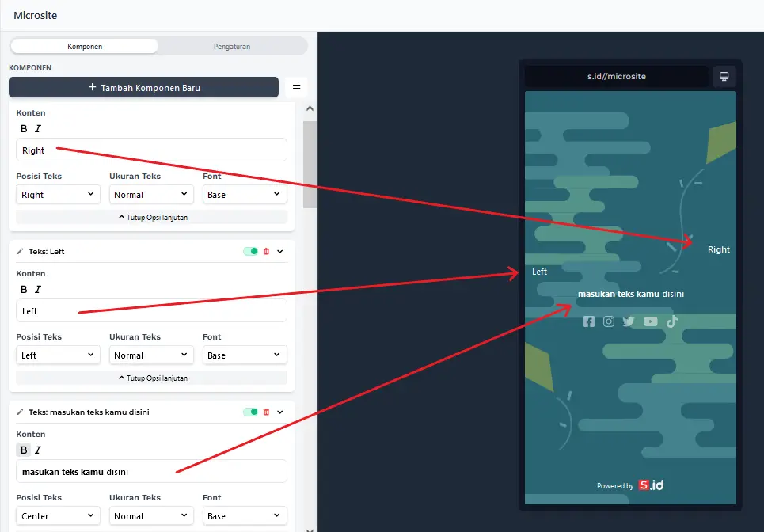Click the Facebook icon in preview

588,321
